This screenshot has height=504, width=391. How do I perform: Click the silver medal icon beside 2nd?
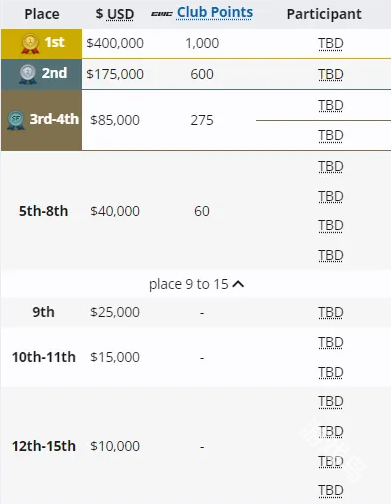pos(28,74)
